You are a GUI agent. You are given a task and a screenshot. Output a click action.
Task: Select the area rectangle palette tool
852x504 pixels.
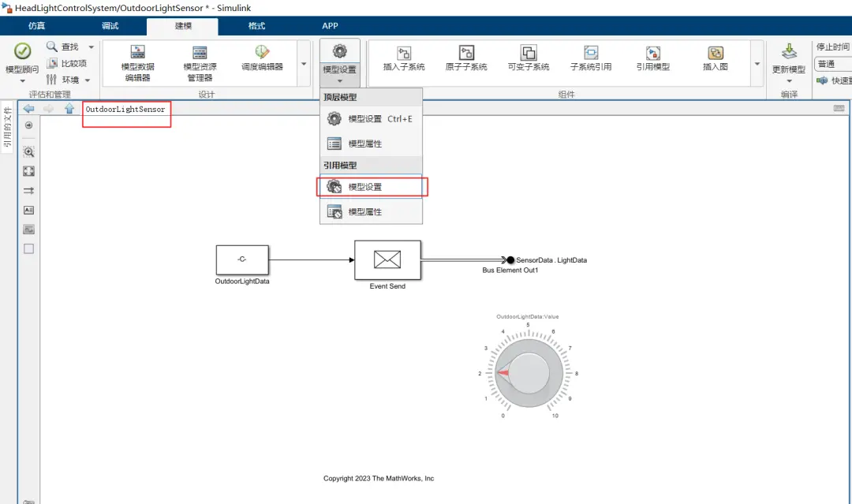(29, 248)
